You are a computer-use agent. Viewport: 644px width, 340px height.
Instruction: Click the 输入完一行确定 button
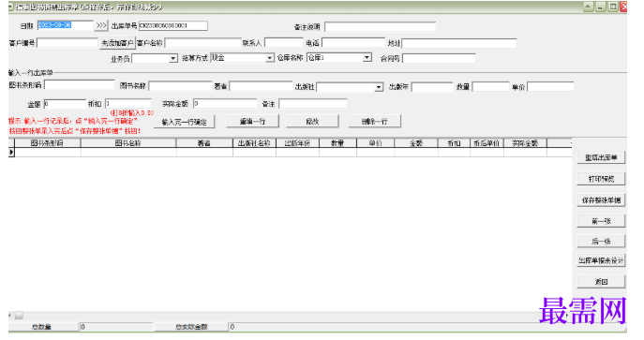pyautogui.click(x=184, y=122)
